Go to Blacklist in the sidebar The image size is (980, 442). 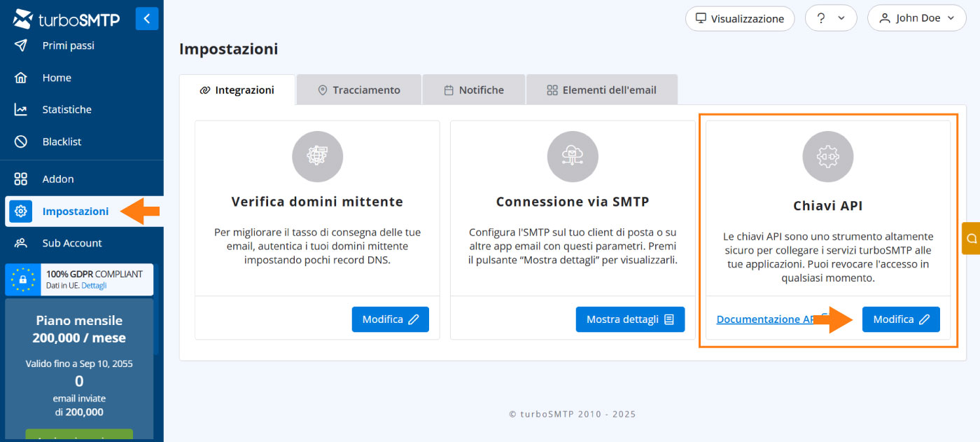pyautogui.click(x=62, y=141)
